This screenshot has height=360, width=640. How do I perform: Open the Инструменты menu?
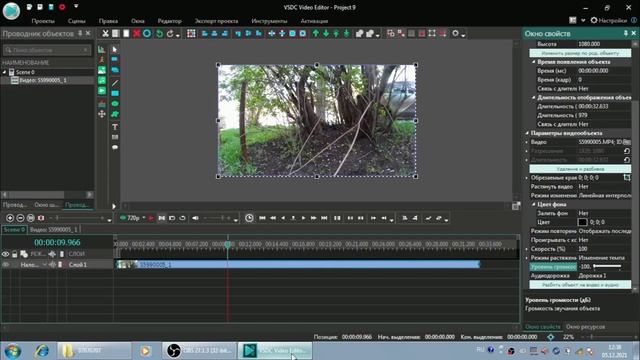point(269,21)
